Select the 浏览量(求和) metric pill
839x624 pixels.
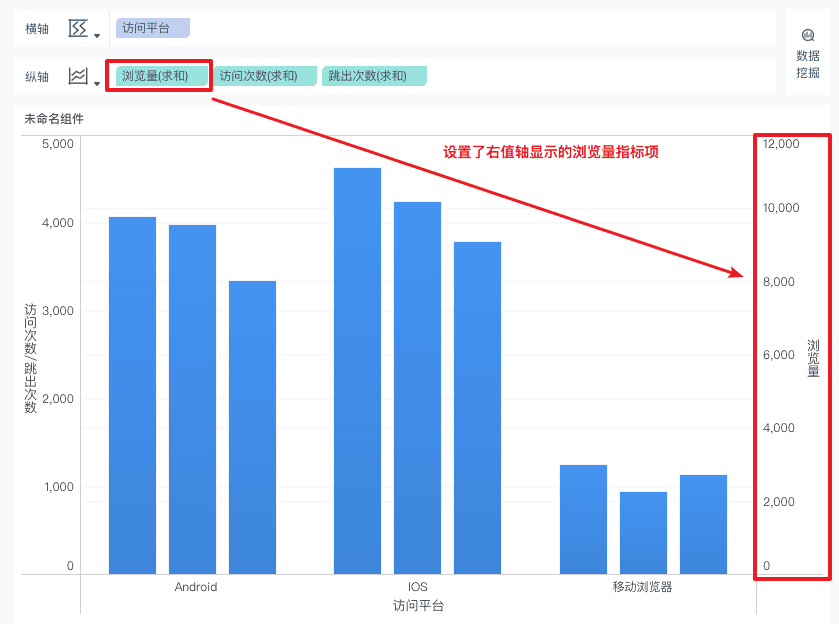tap(162, 76)
